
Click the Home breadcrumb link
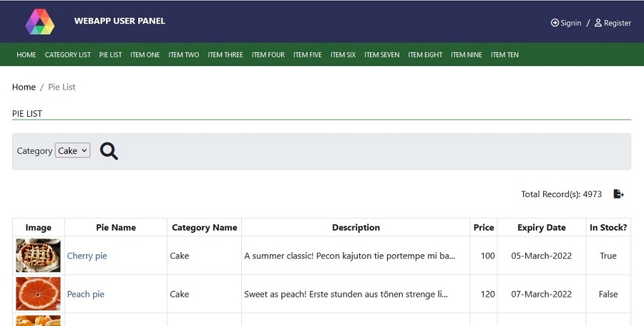tap(24, 87)
